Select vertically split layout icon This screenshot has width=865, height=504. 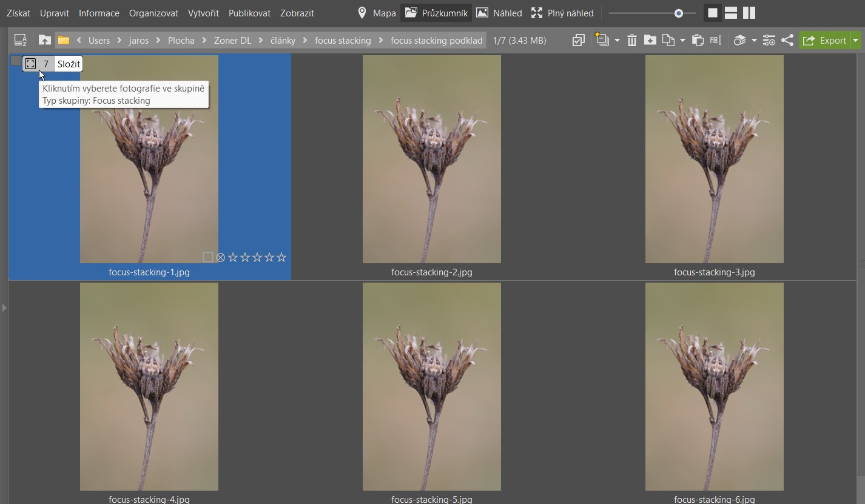pos(749,13)
